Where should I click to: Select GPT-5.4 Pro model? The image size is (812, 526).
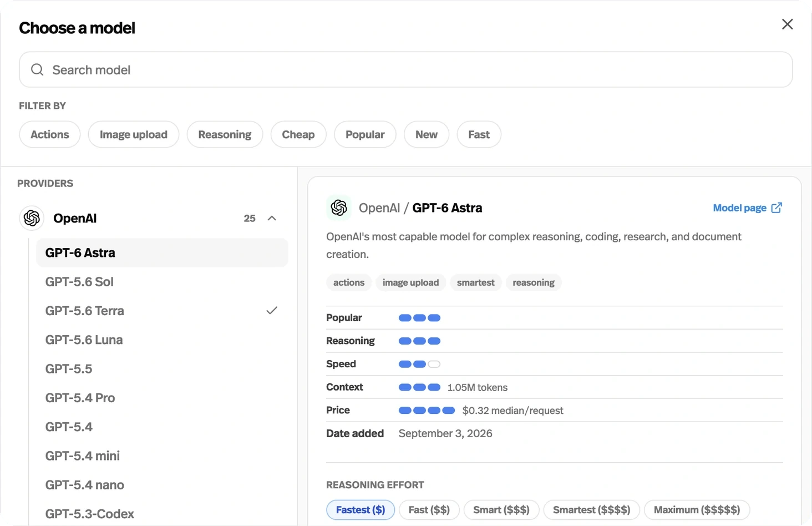[x=162, y=398]
